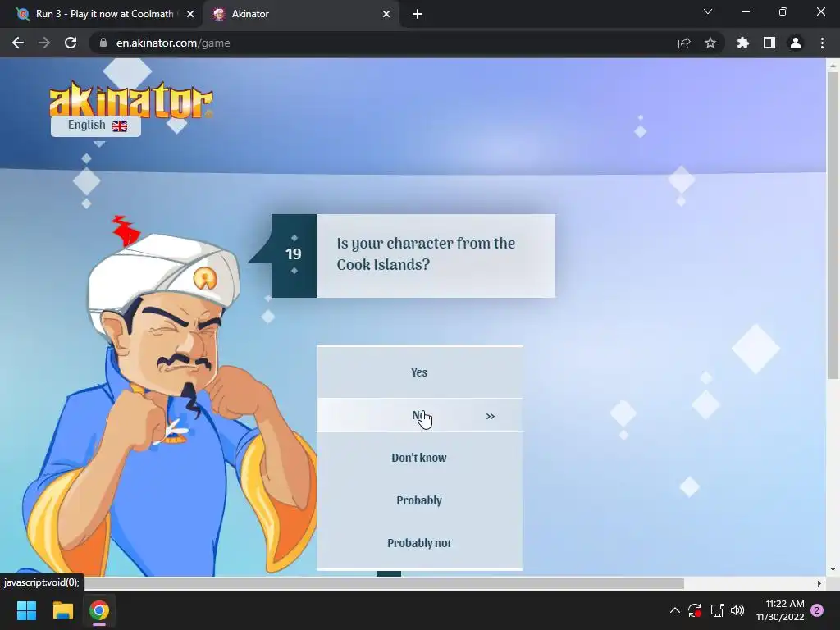The image size is (840, 630).
Task: Select the Akinator tab
Action: tap(300, 14)
